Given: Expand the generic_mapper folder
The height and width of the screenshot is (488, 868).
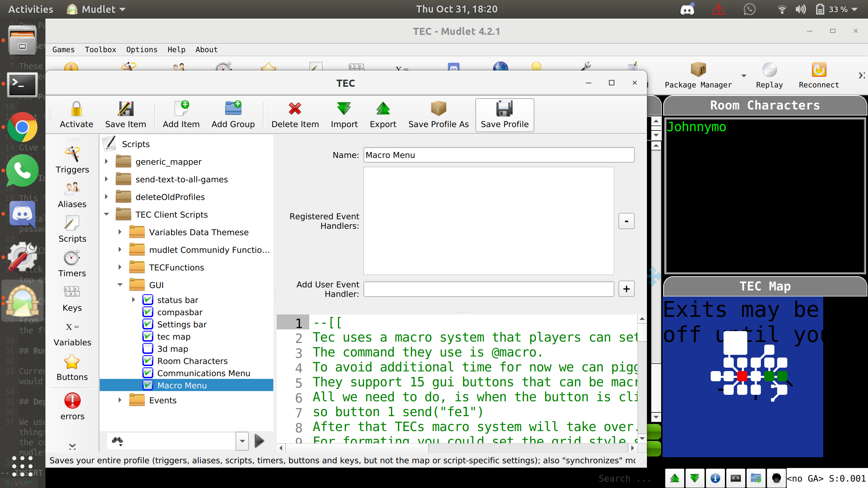Looking at the screenshot, I should pos(106,161).
